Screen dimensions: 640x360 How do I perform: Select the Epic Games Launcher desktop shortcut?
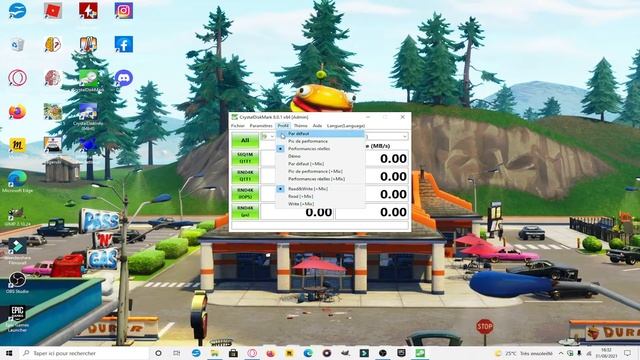tap(17, 318)
